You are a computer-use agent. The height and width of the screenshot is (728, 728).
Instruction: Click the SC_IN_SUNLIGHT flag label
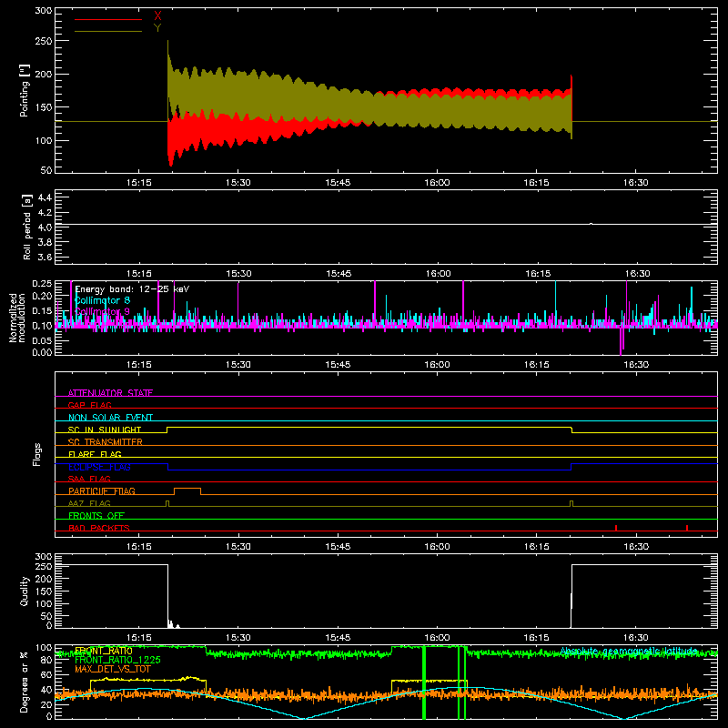pyautogui.click(x=105, y=430)
